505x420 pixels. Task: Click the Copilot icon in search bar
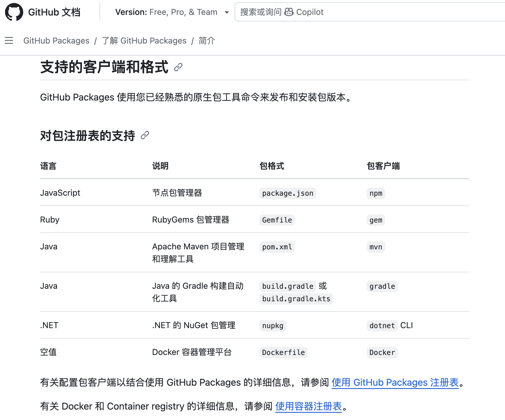(289, 12)
